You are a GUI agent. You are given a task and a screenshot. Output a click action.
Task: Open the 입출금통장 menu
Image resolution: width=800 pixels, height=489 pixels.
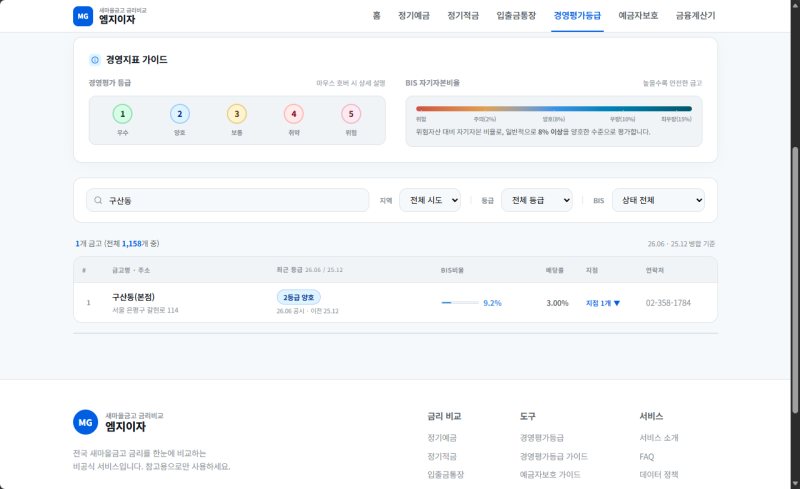tap(516, 16)
